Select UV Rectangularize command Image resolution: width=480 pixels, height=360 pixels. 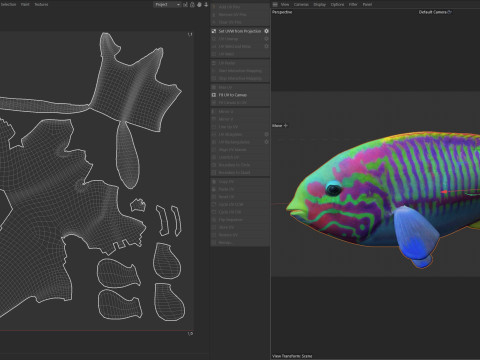click(240, 142)
